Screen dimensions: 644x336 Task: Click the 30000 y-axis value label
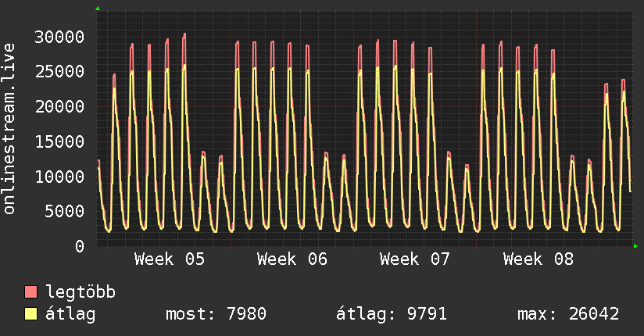61,37
